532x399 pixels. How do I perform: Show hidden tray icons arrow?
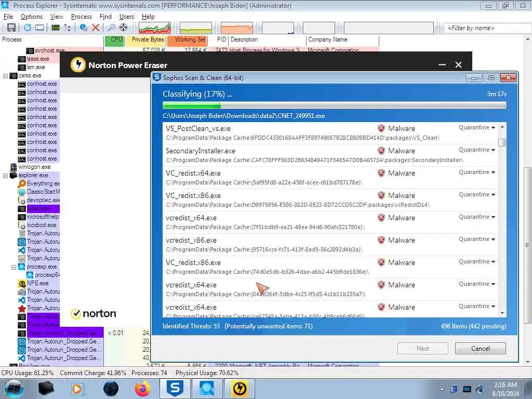pyautogui.click(x=442, y=389)
